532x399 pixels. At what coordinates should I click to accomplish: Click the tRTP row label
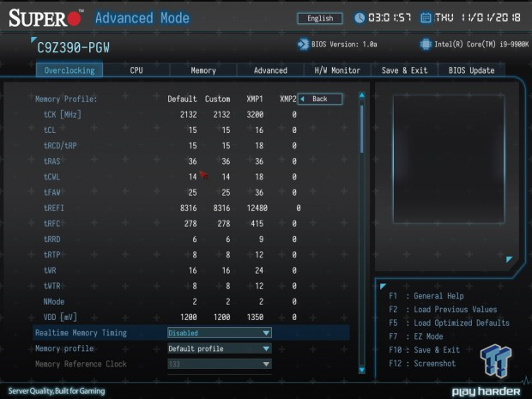tap(51, 255)
